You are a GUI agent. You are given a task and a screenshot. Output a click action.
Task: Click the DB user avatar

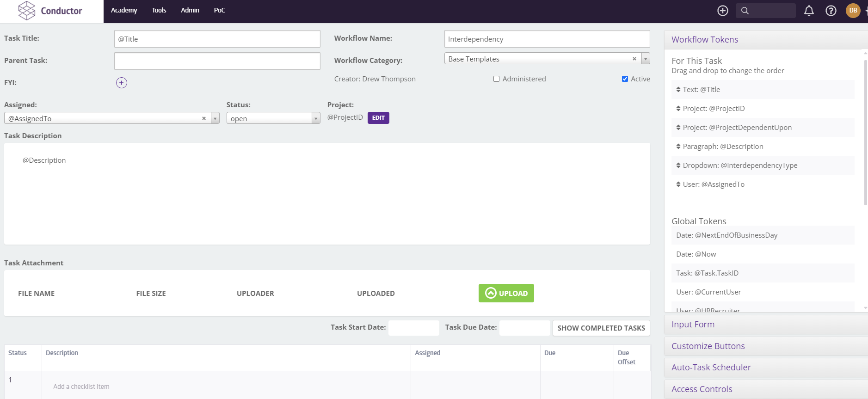(x=853, y=11)
